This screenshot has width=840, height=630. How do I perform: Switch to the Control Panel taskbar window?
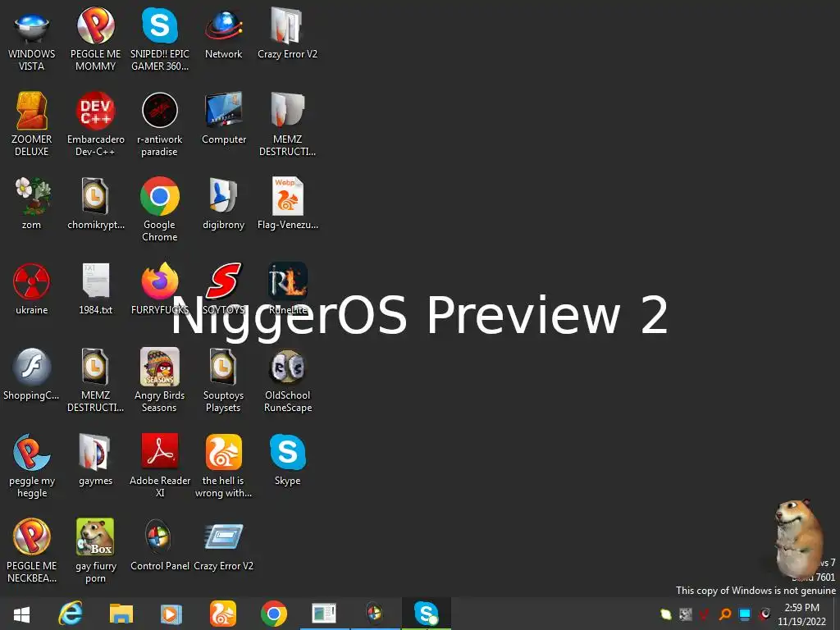tap(374, 614)
